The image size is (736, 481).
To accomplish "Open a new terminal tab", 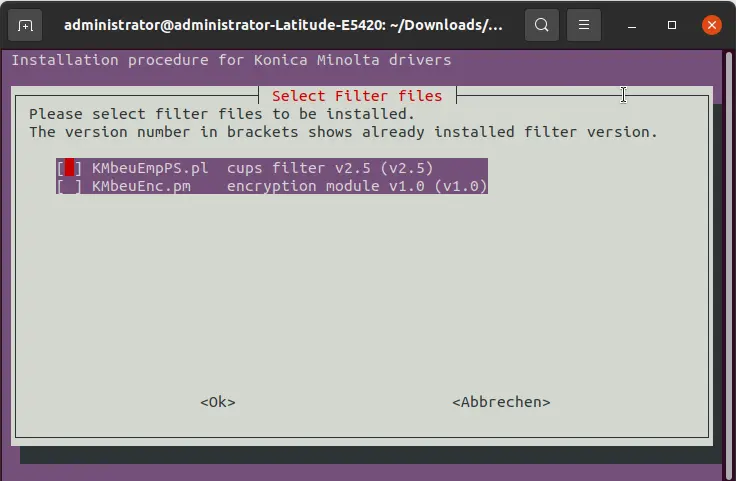I will click(25, 25).
